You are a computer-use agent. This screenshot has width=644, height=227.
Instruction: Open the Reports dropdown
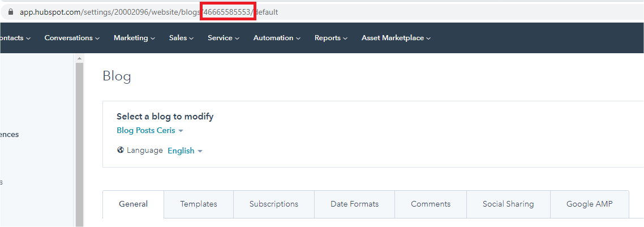click(x=331, y=38)
